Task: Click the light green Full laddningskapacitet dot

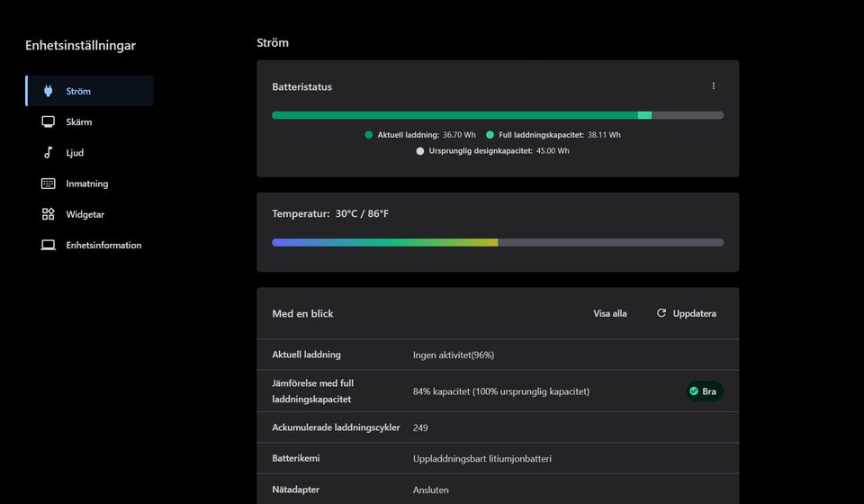Action: pos(490,135)
